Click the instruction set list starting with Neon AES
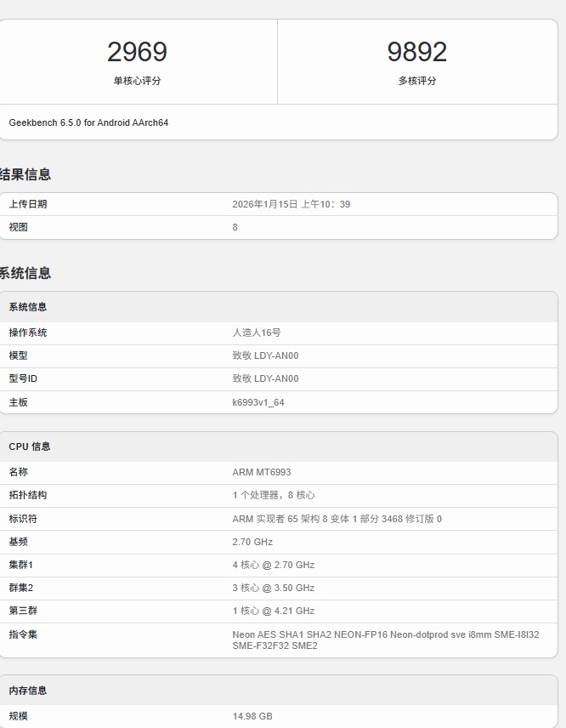Image resolution: width=566 pixels, height=728 pixels. [385, 640]
